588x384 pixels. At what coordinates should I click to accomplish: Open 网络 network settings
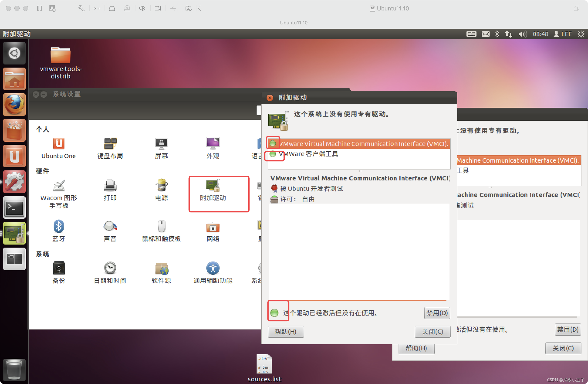[213, 231]
